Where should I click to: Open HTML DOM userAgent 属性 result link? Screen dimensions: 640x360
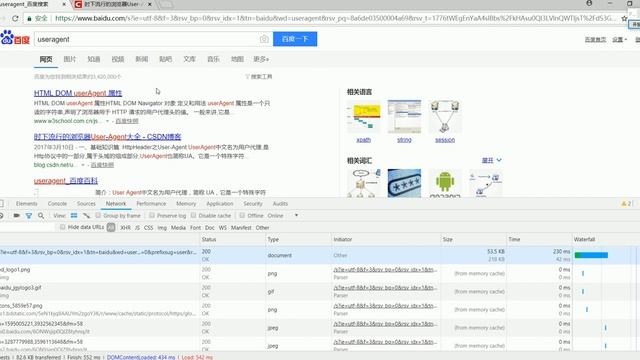pyautogui.click(x=78, y=93)
